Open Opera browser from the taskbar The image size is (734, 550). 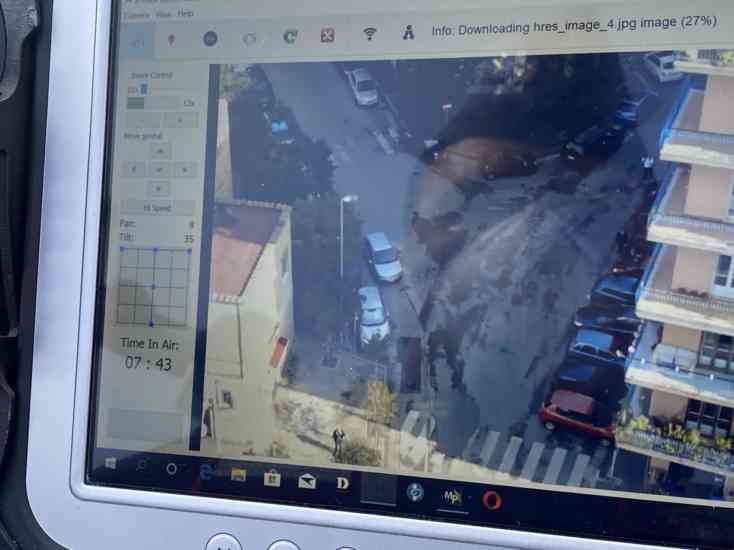(x=492, y=500)
